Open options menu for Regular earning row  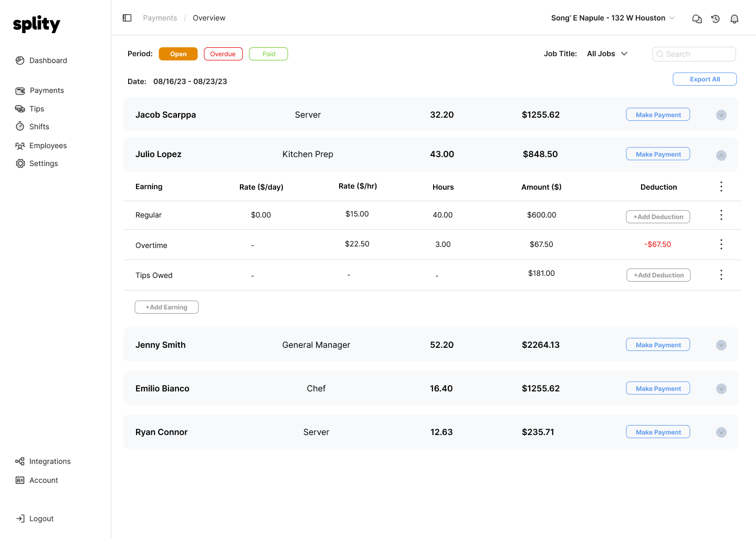coord(721,215)
